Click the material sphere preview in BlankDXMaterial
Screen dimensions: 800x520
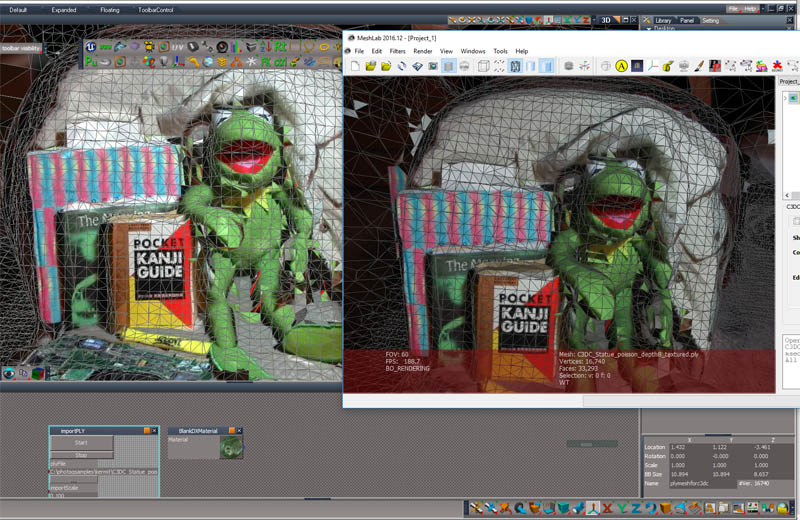(x=231, y=448)
